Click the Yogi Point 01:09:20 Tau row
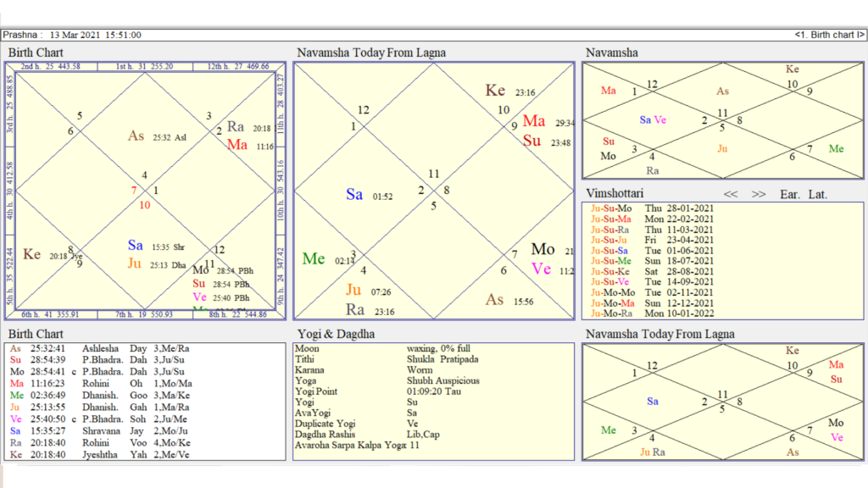Image resolution: width=868 pixels, height=488 pixels. click(378, 391)
